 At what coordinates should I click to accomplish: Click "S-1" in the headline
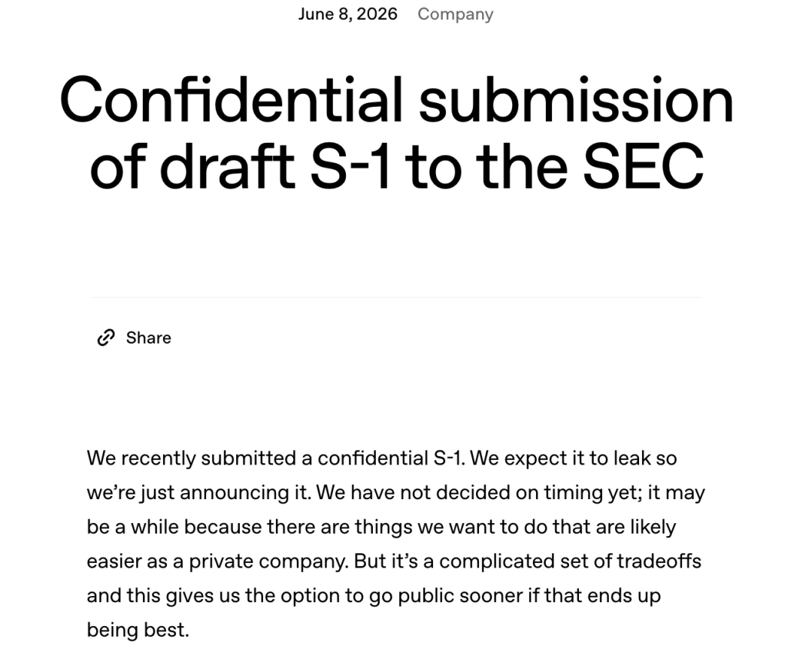350,165
